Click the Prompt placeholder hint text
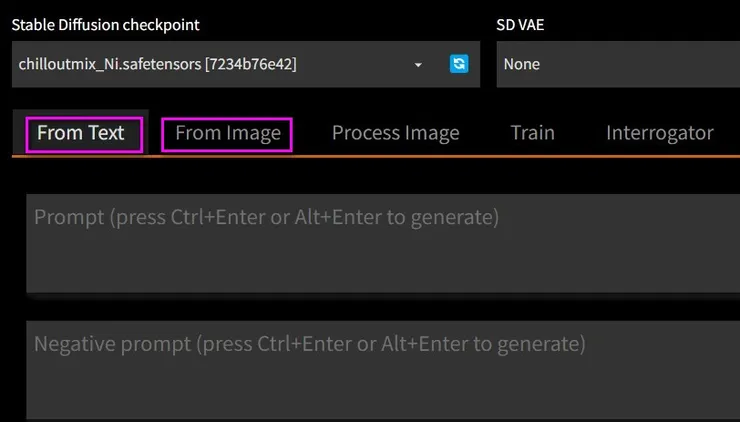Image resolution: width=740 pixels, height=422 pixels. tap(266, 216)
